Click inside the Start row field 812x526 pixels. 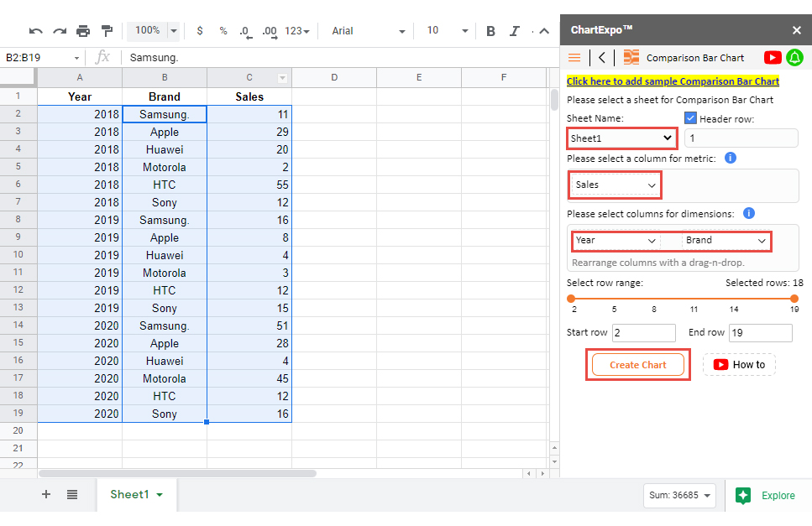[x=644, y=332]
